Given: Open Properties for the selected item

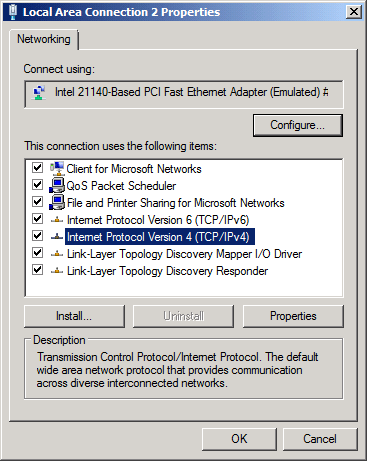Looking at the screenshot, I should pos(293,316).
